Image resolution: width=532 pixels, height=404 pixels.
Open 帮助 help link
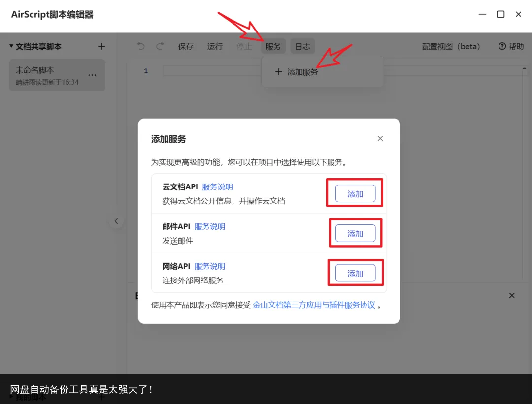511,46
